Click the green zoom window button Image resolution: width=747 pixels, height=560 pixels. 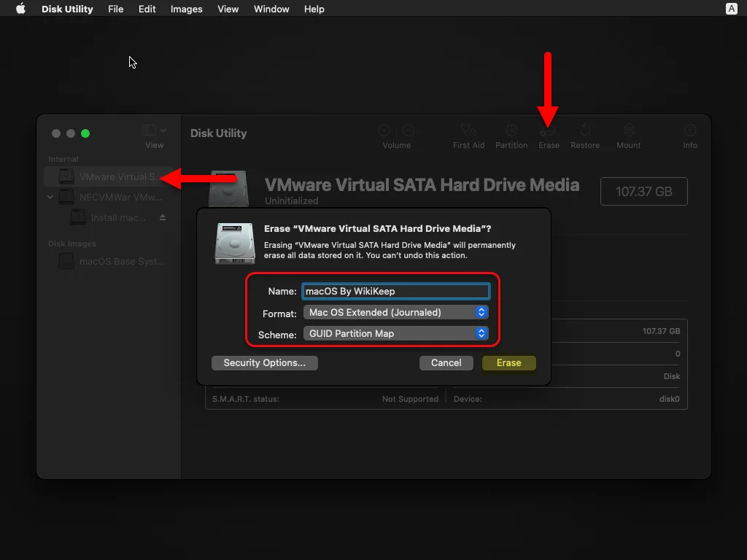click(x=85, y=133)
